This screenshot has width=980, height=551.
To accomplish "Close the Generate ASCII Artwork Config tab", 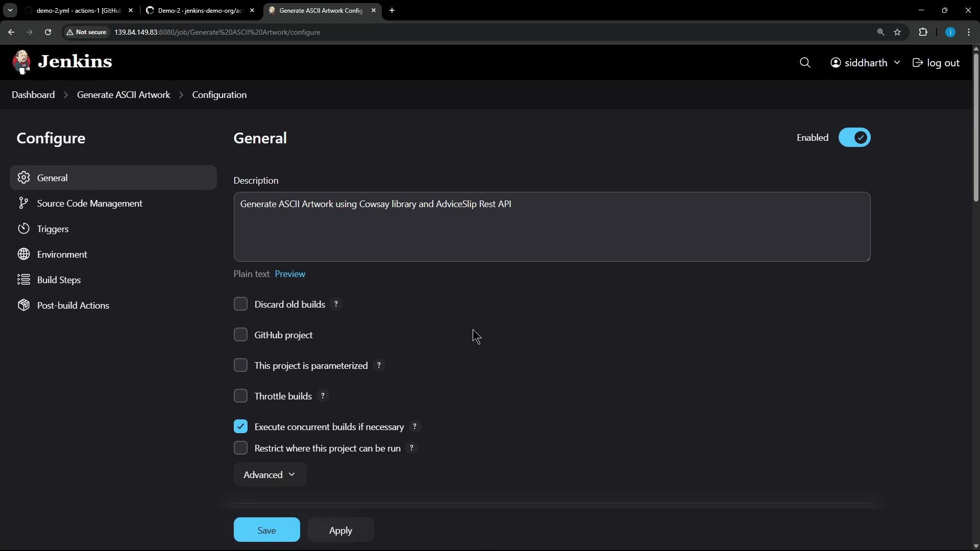I will [x=374, y=10].
